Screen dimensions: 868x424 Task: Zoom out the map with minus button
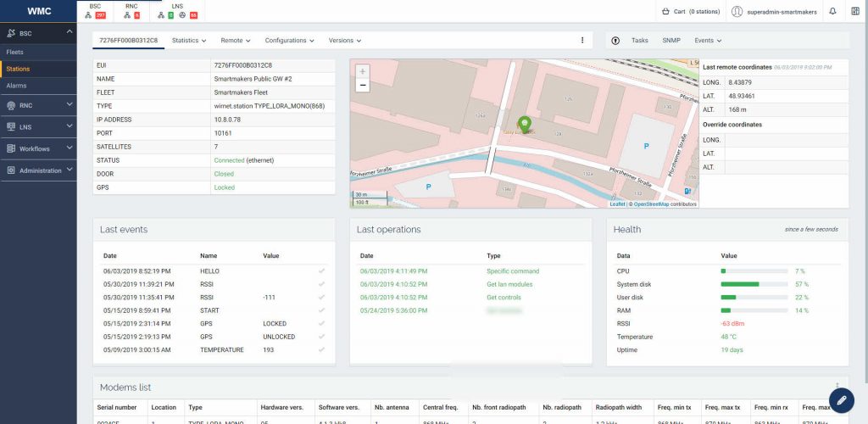point(363,86)
